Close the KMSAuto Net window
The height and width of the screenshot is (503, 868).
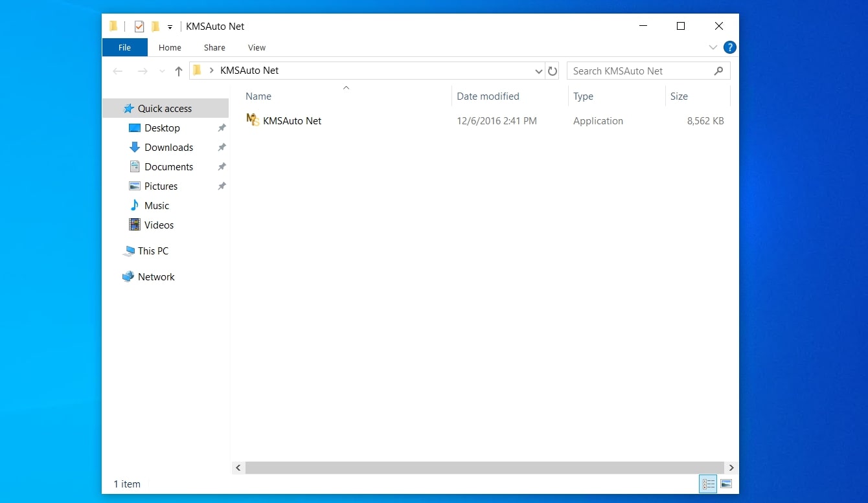click(x=719, y=26)
